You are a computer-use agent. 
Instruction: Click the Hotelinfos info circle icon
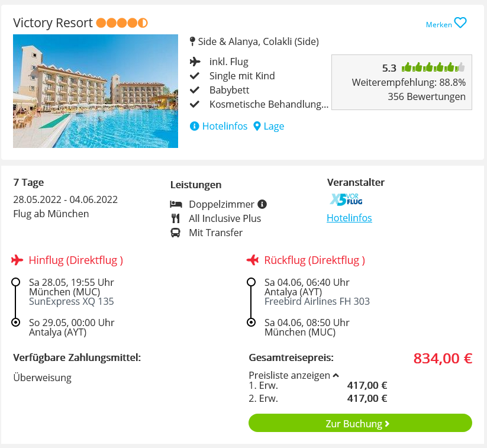point(194,126)
